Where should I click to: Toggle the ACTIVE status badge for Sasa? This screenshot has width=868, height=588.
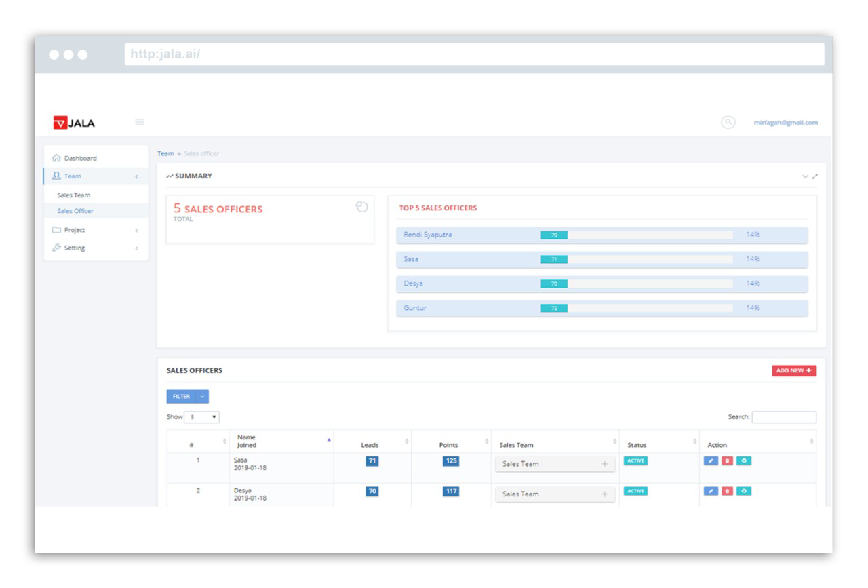(635, 460)
